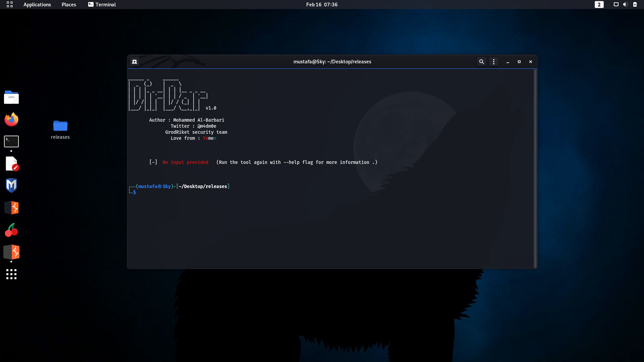Open new terminal tab icon
The width and height of the screenshot is (644, 362).
135,62
